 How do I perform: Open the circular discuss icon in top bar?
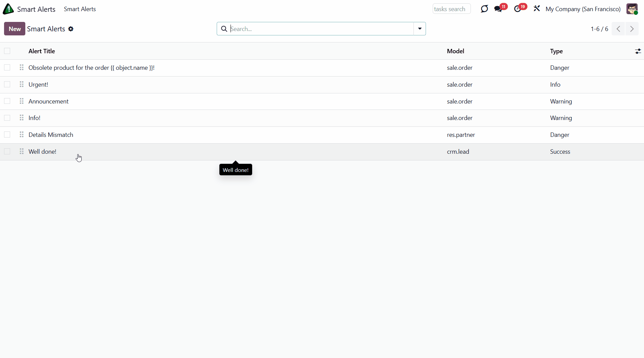(x=484, y=9)
